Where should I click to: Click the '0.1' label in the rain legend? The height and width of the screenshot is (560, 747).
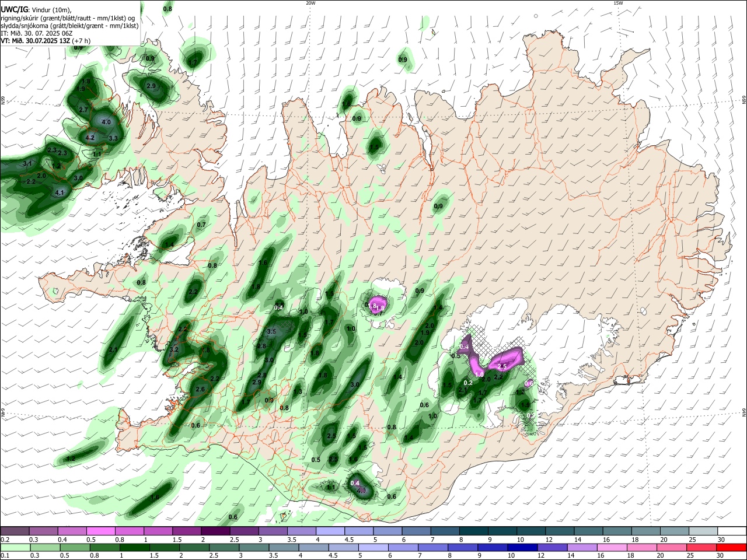pyautogui.click(x=4, y=556)
